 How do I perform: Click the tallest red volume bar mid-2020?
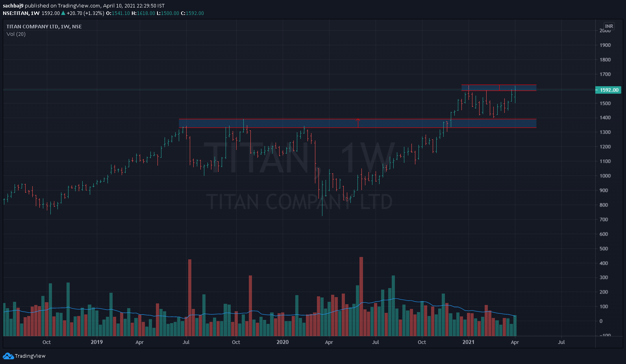[x=361, y=296]
